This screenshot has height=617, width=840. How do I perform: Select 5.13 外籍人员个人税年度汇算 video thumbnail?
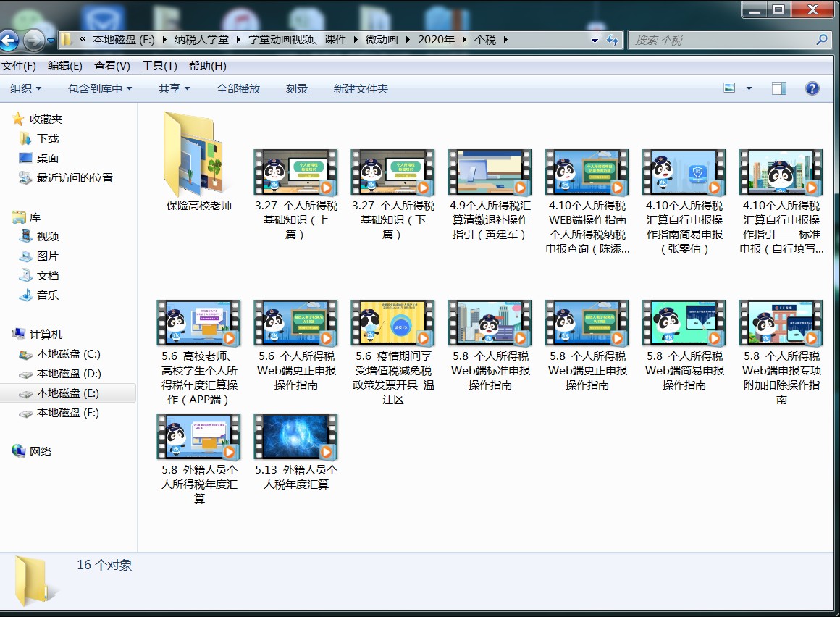click(x=295, y=437)
